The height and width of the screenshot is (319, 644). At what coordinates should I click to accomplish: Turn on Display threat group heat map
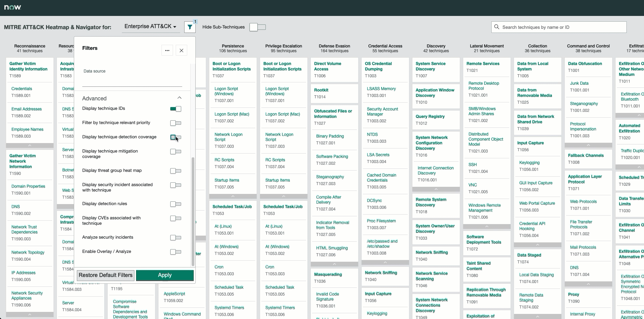tap(176, 171)
